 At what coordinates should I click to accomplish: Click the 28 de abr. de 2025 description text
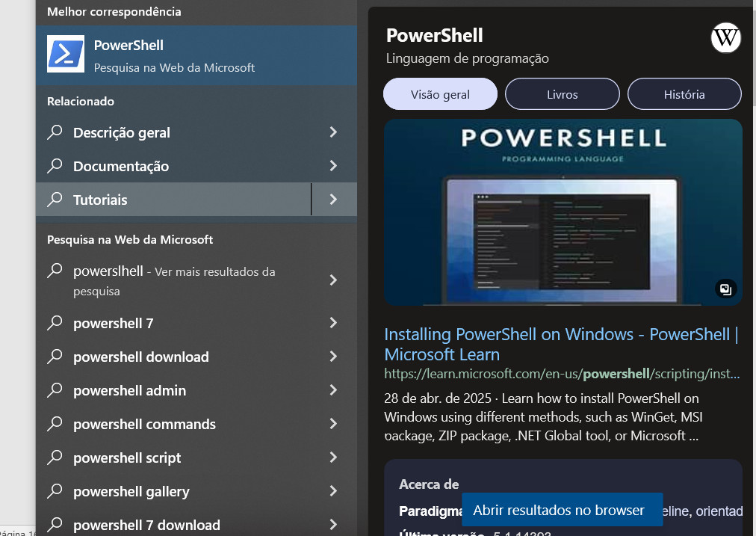(x=543, y=417)
